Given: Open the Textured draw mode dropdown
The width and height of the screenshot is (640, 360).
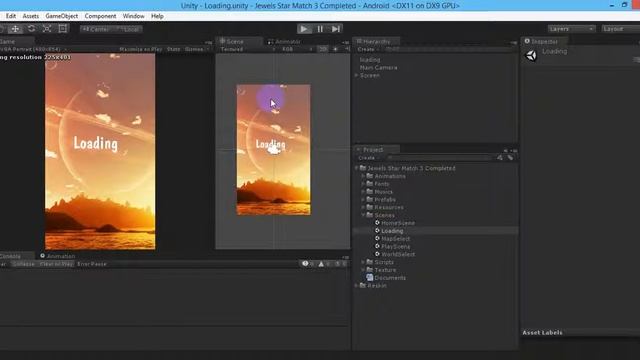Looking at the screenshot, I should pos(247,49).
